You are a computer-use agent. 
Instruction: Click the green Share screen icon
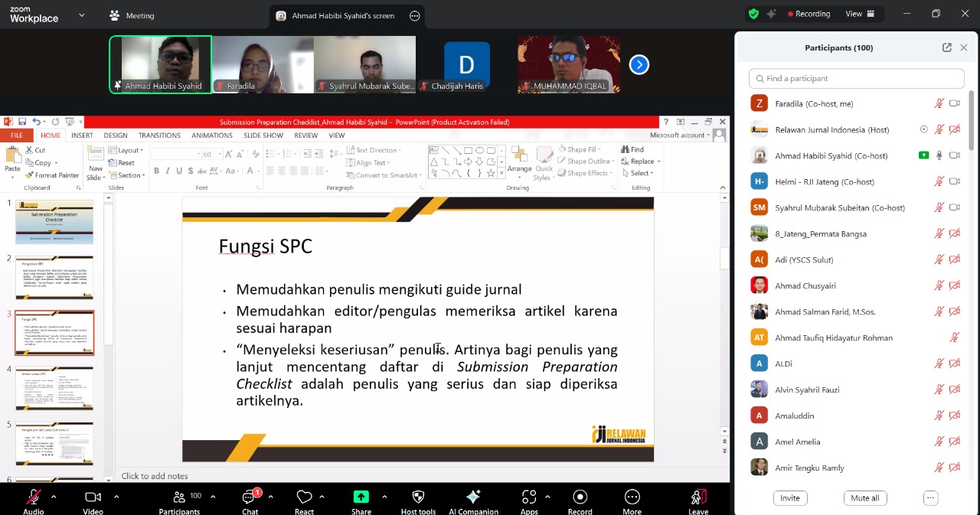[361, 497]
